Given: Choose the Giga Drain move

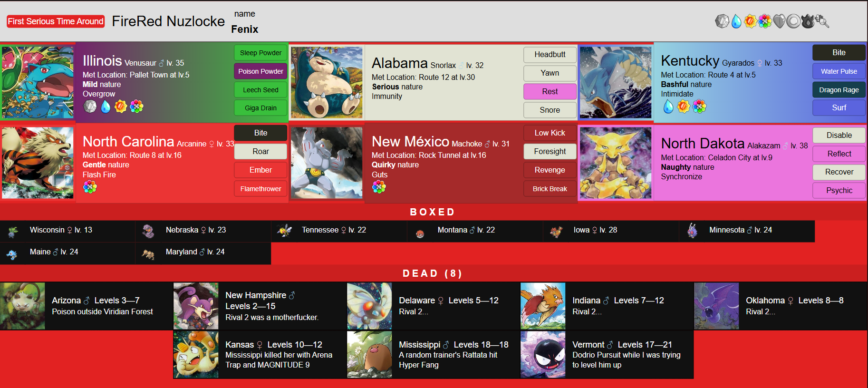Looking at the screenshot, I should (x=260, y=108).
